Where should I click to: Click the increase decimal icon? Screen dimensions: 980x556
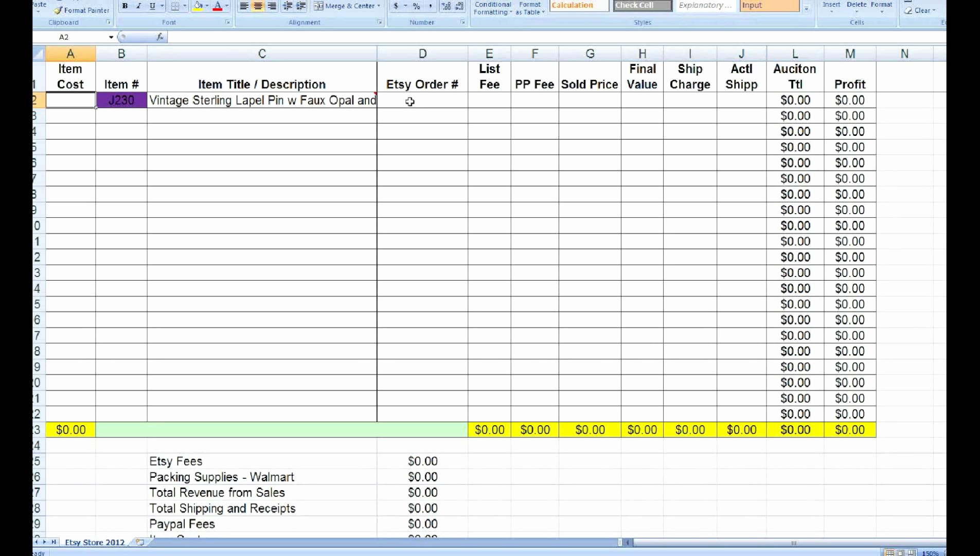(447, 7)
